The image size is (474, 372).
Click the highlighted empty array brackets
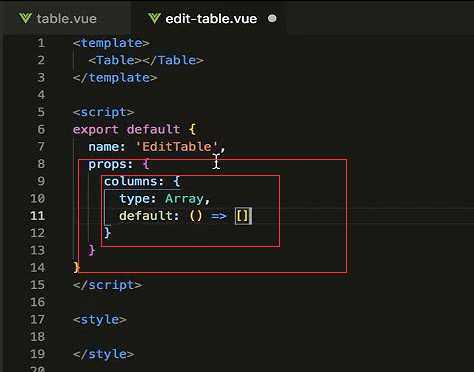tap(243, 216)
